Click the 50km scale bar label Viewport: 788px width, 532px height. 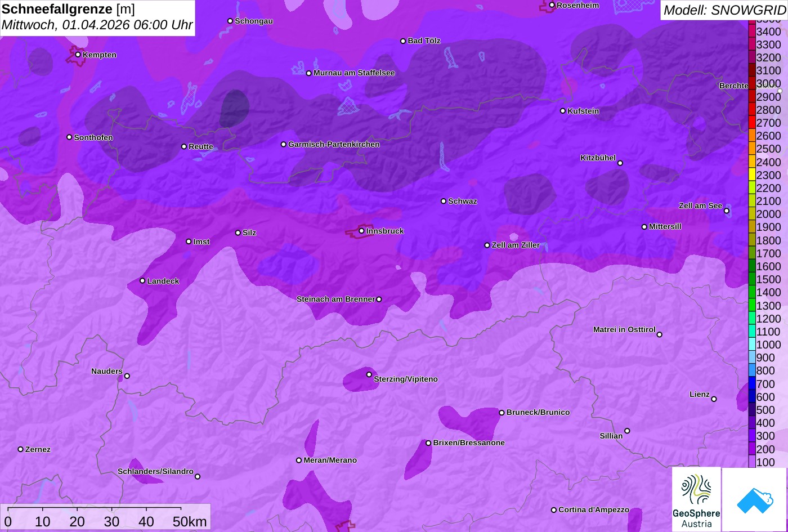(x=190, y=521)
